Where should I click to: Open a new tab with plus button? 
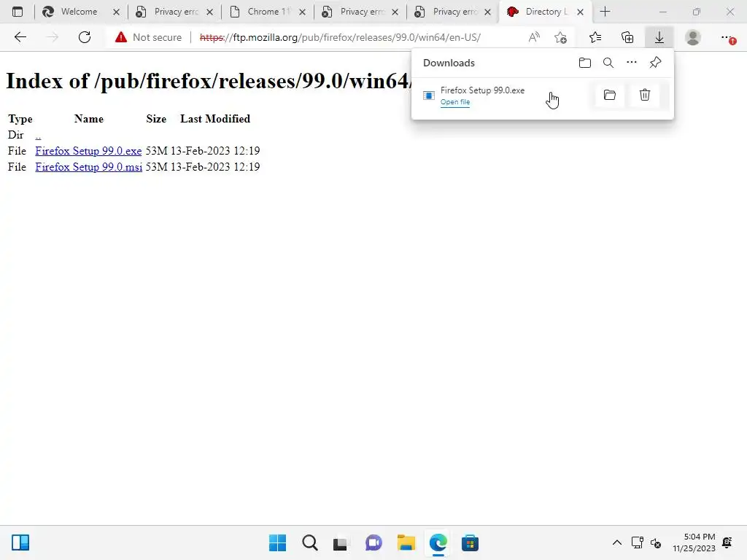click(x=605, y=12)
